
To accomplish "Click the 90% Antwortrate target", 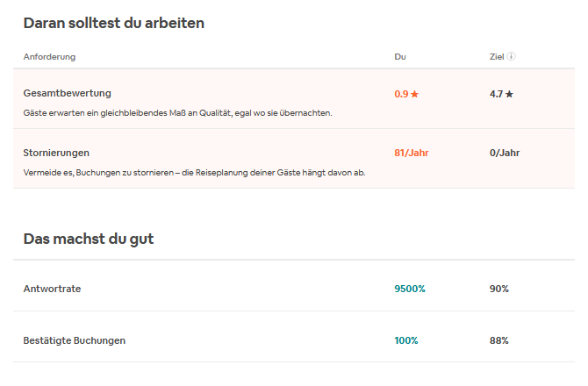I will [499, 289].
